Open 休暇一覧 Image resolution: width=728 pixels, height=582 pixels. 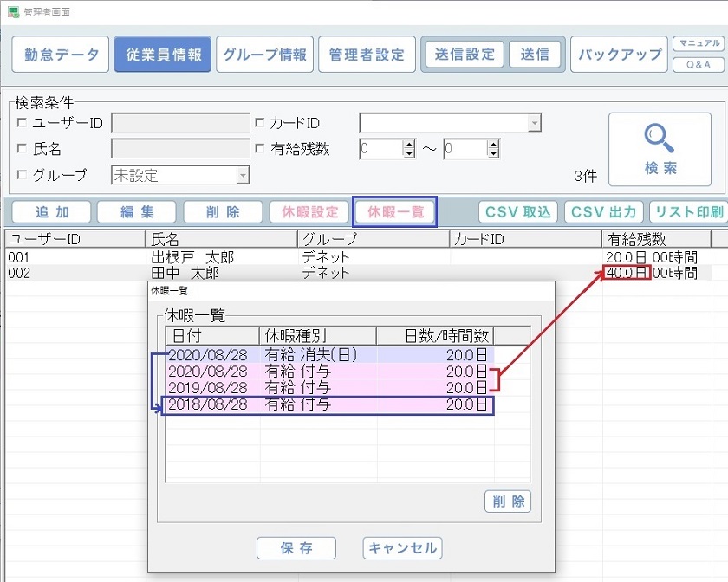tap(395, 212)
